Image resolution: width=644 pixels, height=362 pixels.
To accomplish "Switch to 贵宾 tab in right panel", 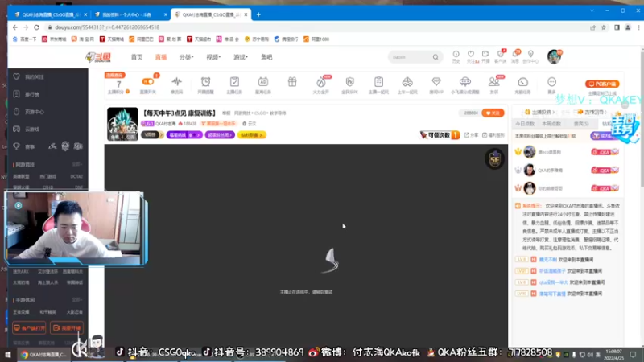I will click(580, 124).
